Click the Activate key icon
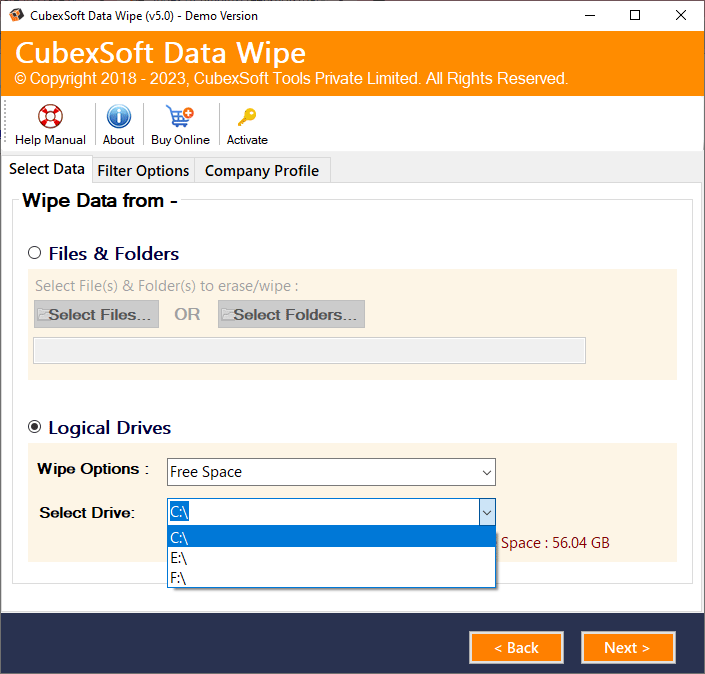 point(247,116)
